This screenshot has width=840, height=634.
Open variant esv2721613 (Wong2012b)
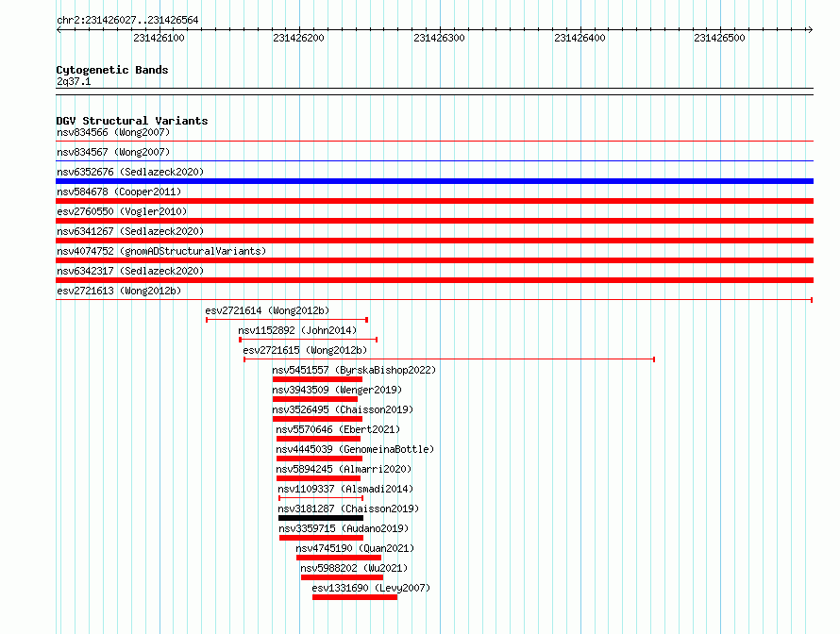(119, 291)
